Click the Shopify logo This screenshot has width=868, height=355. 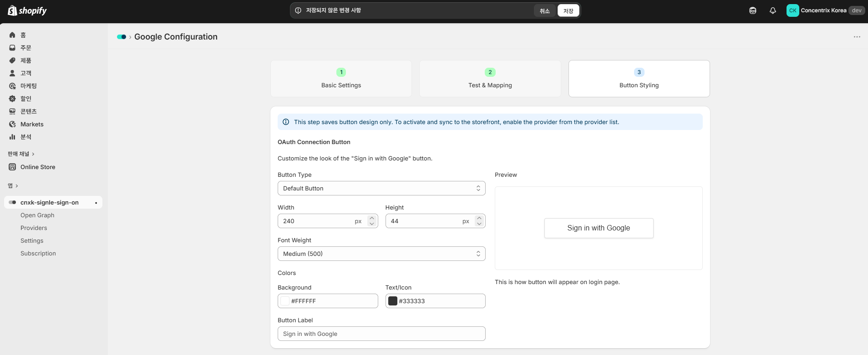tap(27, 10)
